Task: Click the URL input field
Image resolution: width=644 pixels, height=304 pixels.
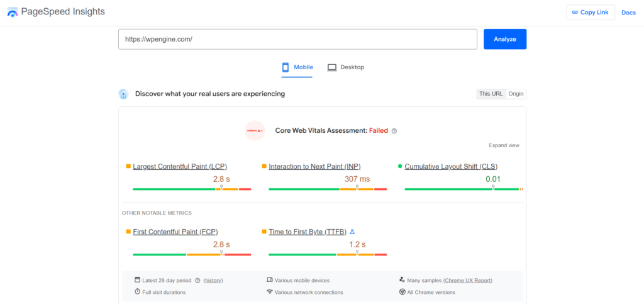Action: 297,39
